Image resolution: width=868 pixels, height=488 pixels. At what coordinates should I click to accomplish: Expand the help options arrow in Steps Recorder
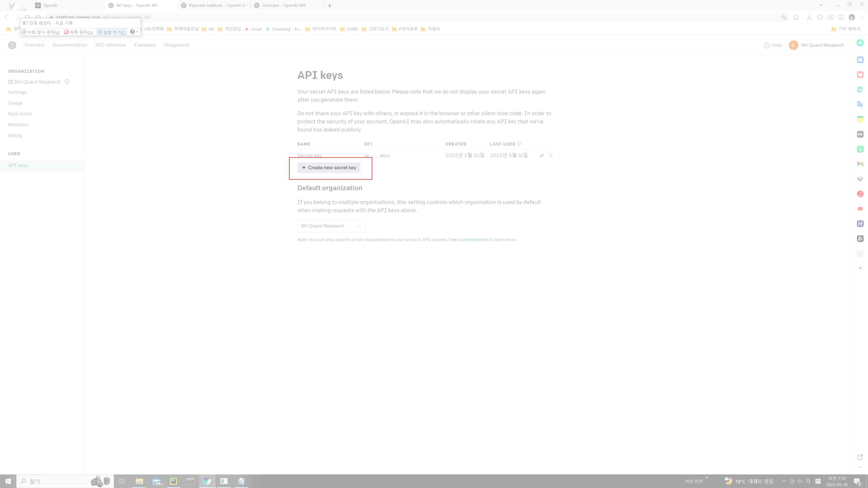137,32
